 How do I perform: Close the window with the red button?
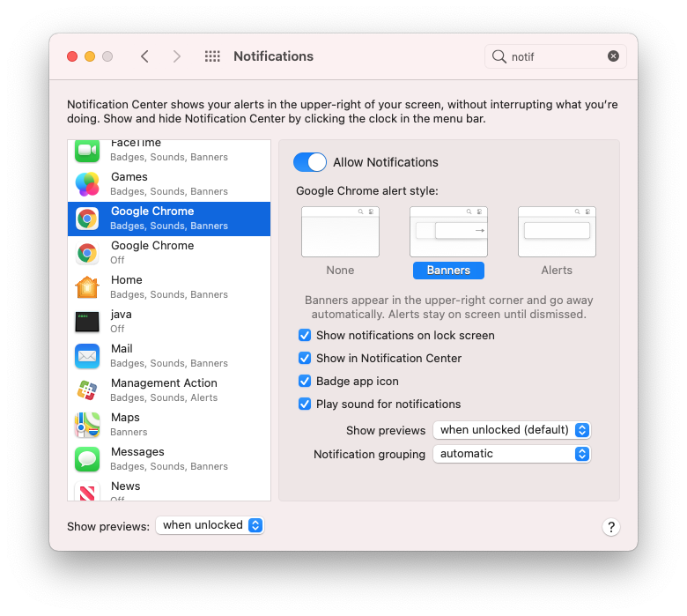[72, 56]
